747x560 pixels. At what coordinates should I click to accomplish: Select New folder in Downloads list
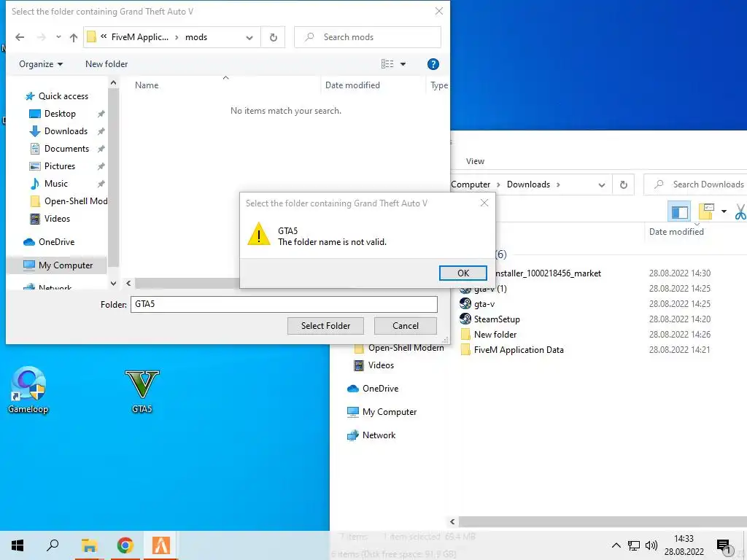(495, 334)
